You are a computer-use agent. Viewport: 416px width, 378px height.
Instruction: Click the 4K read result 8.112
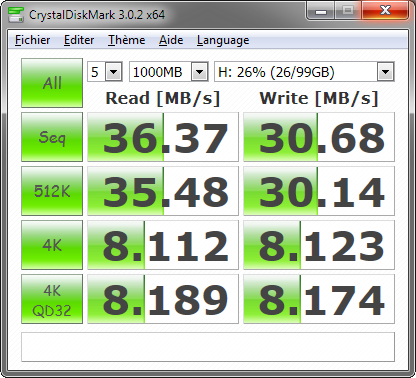coord(163,245)
